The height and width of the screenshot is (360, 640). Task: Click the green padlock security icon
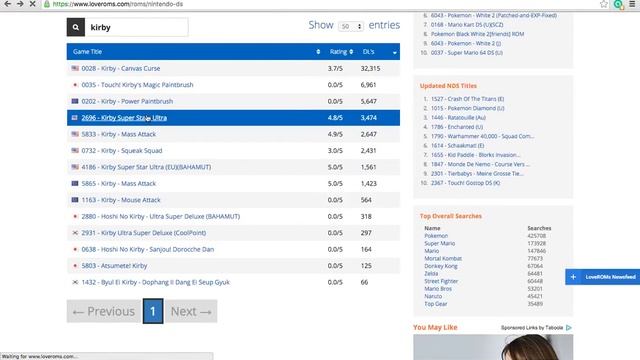click(x=47, y=4)
